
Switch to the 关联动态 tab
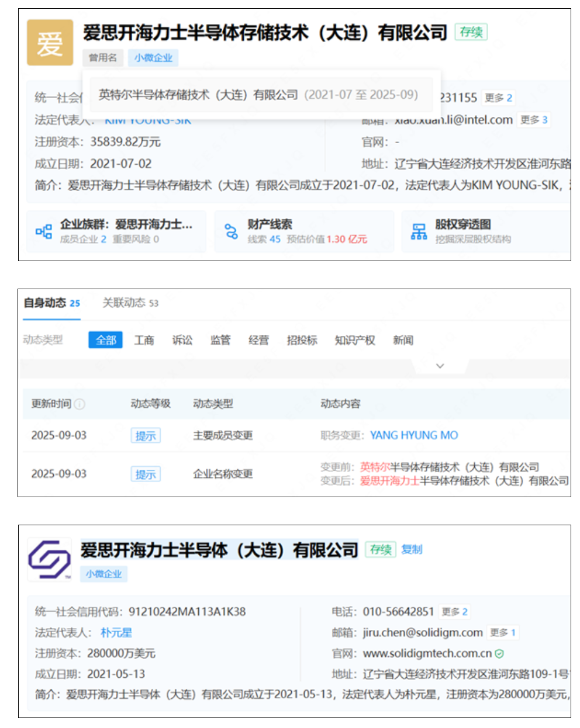130,303
